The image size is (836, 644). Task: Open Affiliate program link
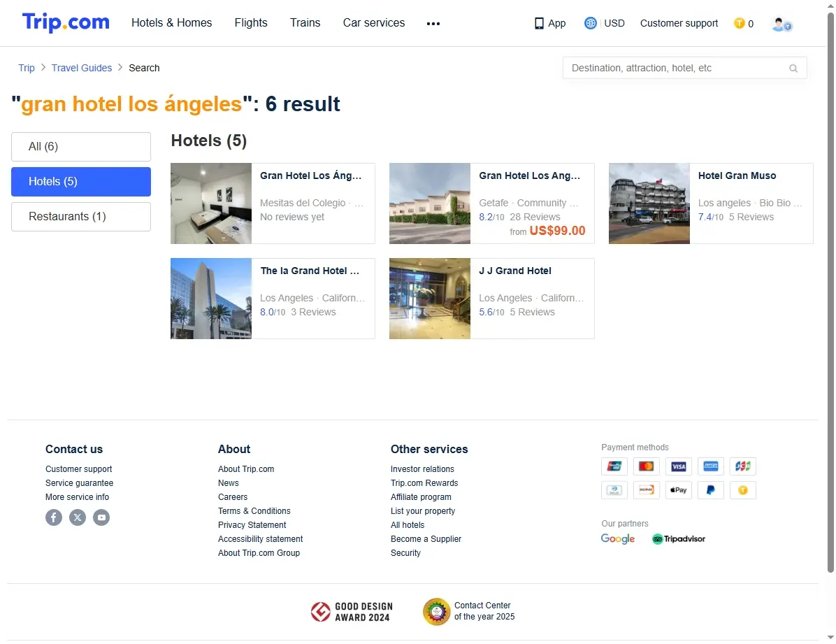[421, 496]
